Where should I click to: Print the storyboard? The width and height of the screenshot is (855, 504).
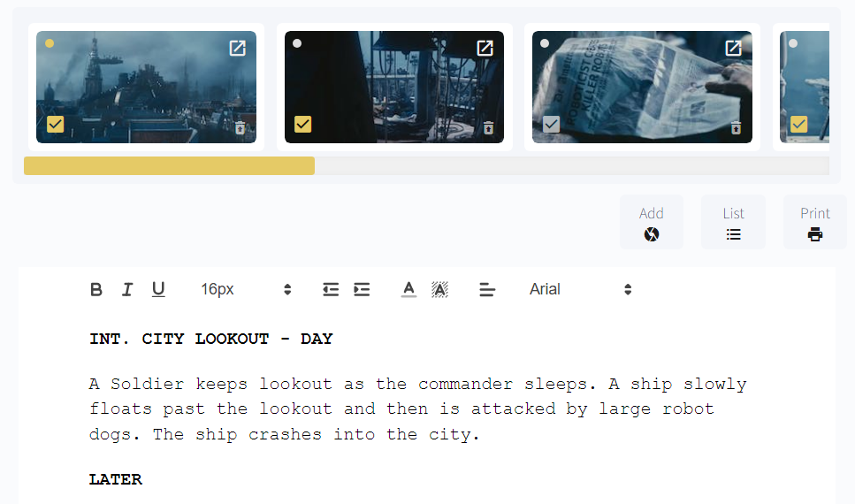[815, 222]
